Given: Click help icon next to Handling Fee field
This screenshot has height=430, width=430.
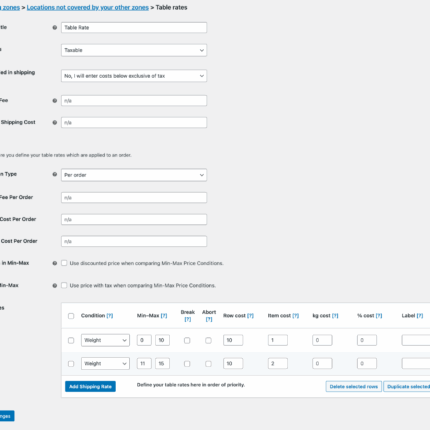Looking at the screenshot, I should pyautogui.click(x=55, y=101).
